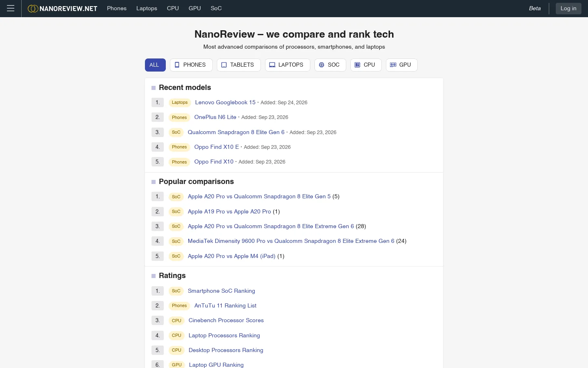Image resolution: width=588 pixels, height=368 pixels.
Task: Open Qualcomm Snapdragon 8 Elite Gen 6 link
Action: [236, 132]
